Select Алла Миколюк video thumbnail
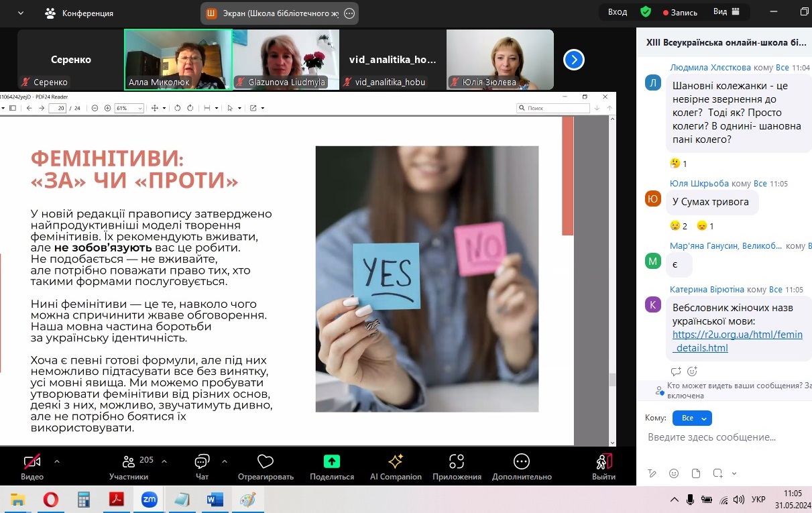812x513 pixels. pyautogui.click(x=178, y=60)
